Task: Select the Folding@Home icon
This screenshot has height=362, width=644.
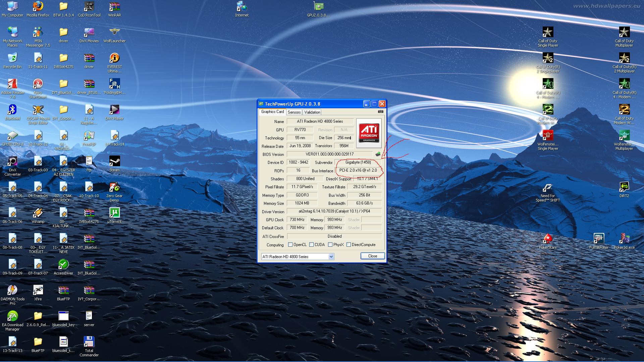Action: pos(114,86)
